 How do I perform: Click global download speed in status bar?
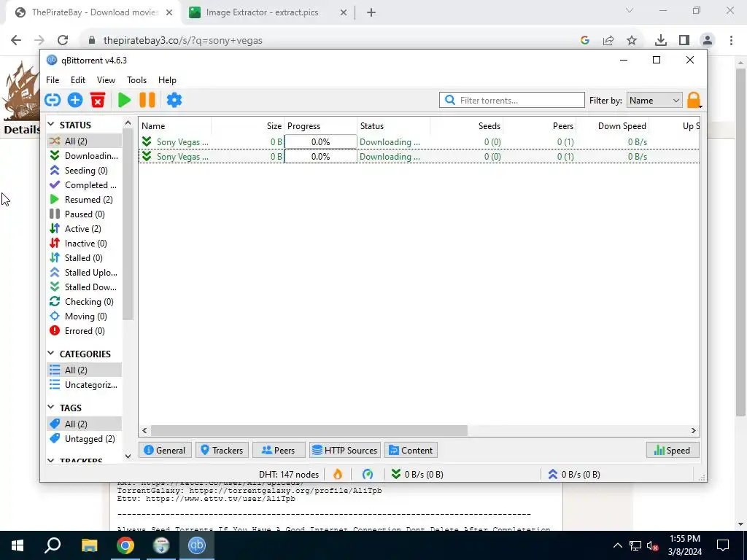pyautogui.click(x=417, y=474)
